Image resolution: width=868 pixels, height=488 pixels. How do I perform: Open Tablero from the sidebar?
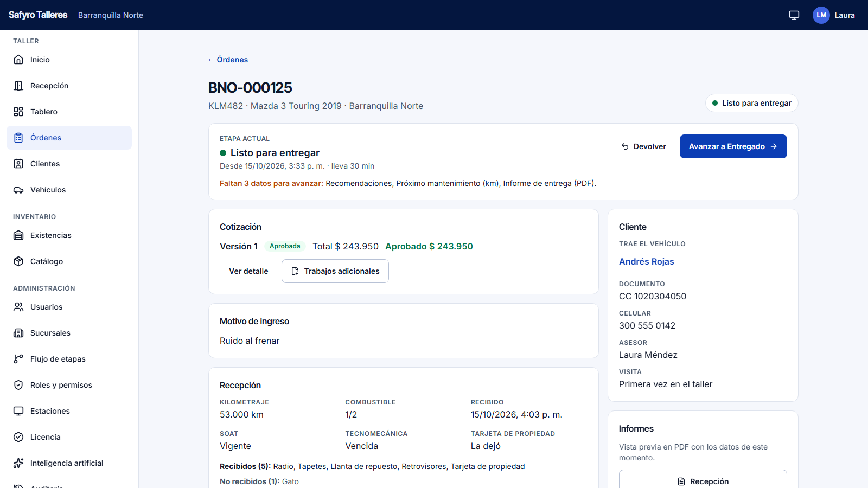pyautogui.click(x=69, y=112)
